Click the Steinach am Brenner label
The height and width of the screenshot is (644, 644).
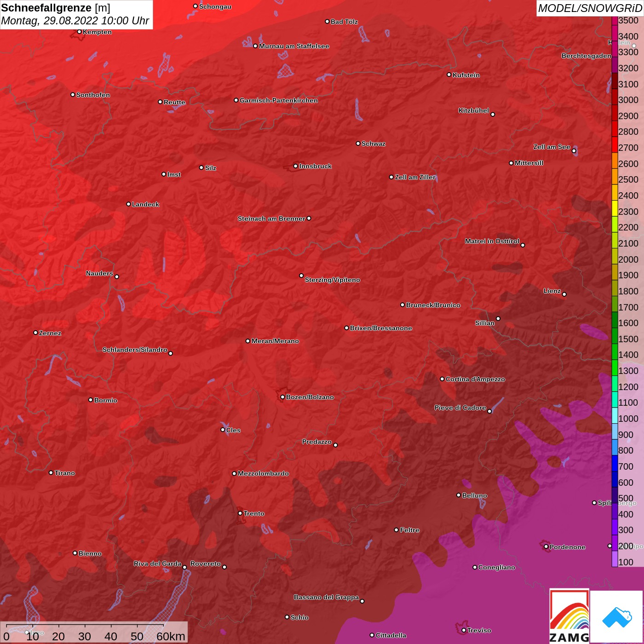tap(271, 218)
